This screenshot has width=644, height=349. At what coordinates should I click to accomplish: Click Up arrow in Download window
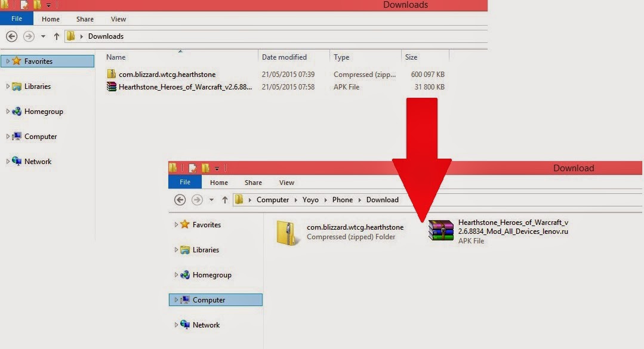[225, 199]
